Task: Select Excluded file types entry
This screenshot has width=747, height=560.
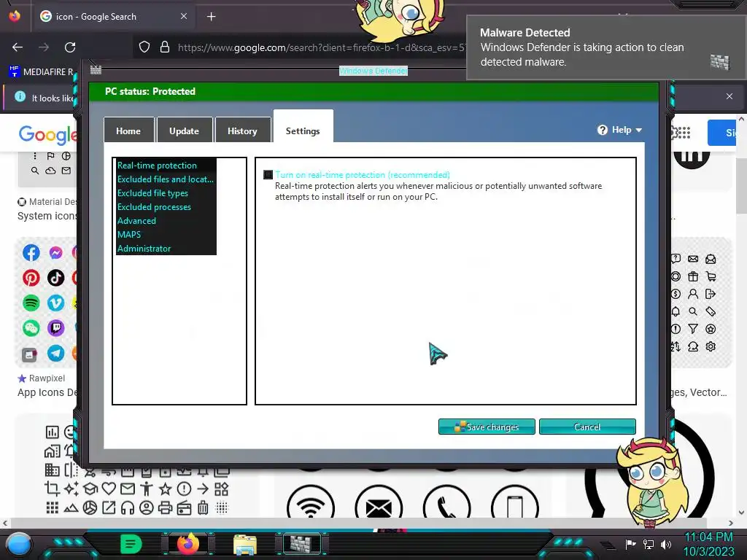Action: tap(152, 192)
